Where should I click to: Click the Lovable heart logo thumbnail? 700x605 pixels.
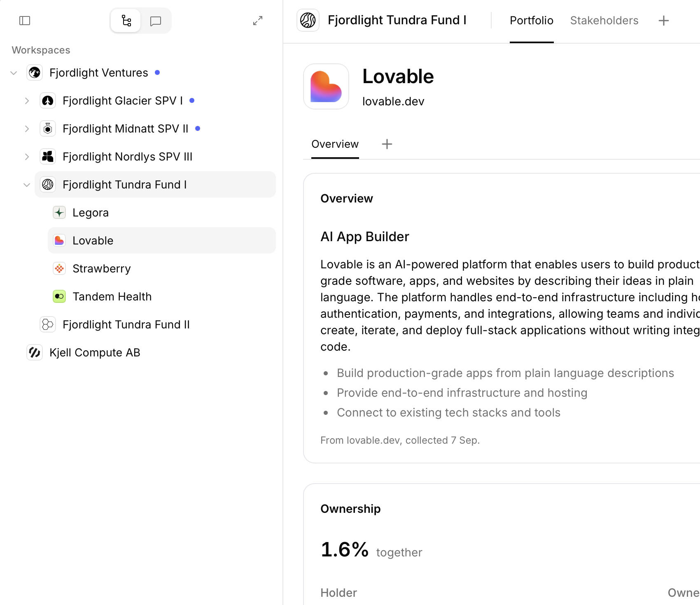326,86
